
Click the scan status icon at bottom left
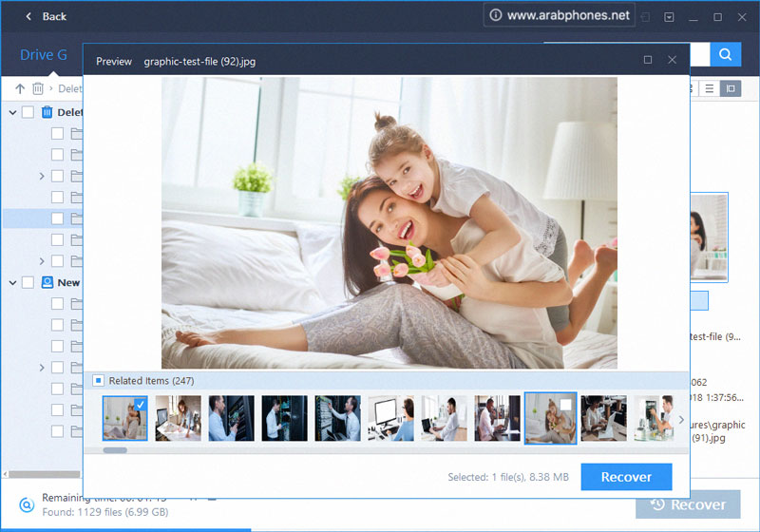pyautogui.click(x=27, y=504)
